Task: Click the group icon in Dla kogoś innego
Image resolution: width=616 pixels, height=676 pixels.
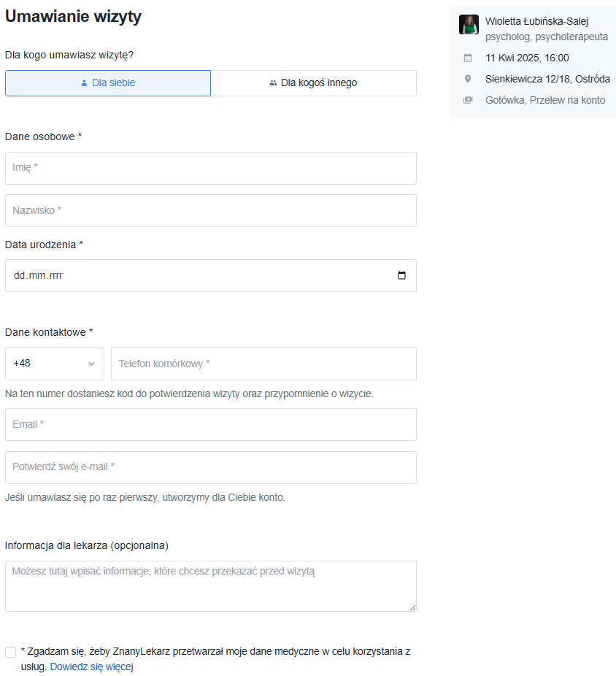Action: coord(273,83)
